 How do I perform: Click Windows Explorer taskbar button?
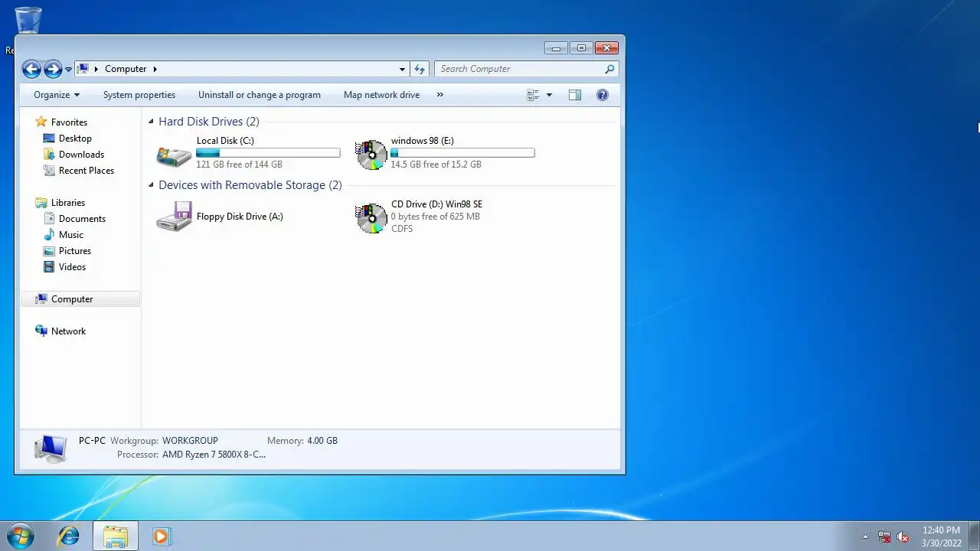116,536
